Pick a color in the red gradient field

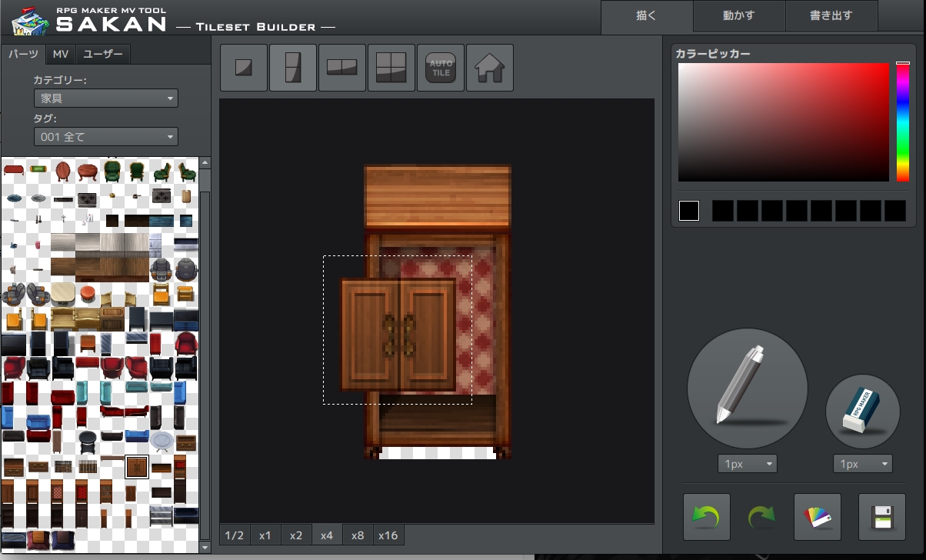click(783, 122)
